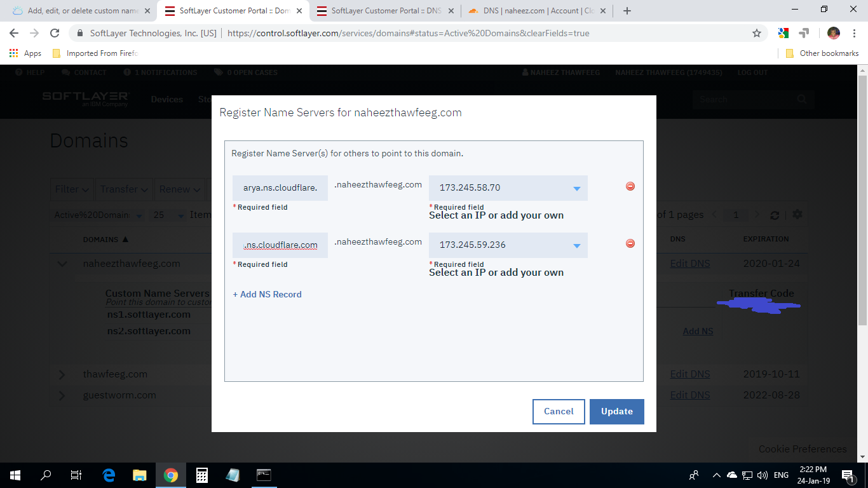Remove the 173.245.59.236 name server row

[x=630, y=243]
